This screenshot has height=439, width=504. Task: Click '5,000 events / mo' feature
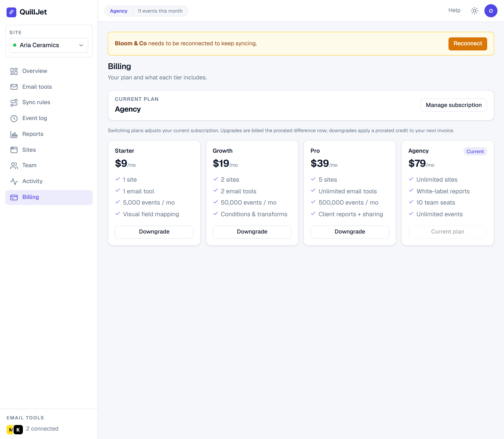tap(149, 203)
